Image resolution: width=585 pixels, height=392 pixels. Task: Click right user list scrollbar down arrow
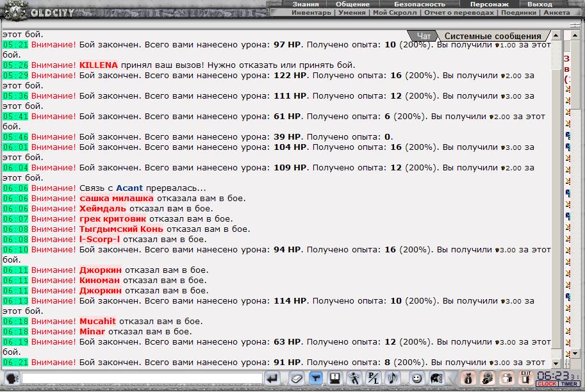pyautogui.click(x=575, y=353)
